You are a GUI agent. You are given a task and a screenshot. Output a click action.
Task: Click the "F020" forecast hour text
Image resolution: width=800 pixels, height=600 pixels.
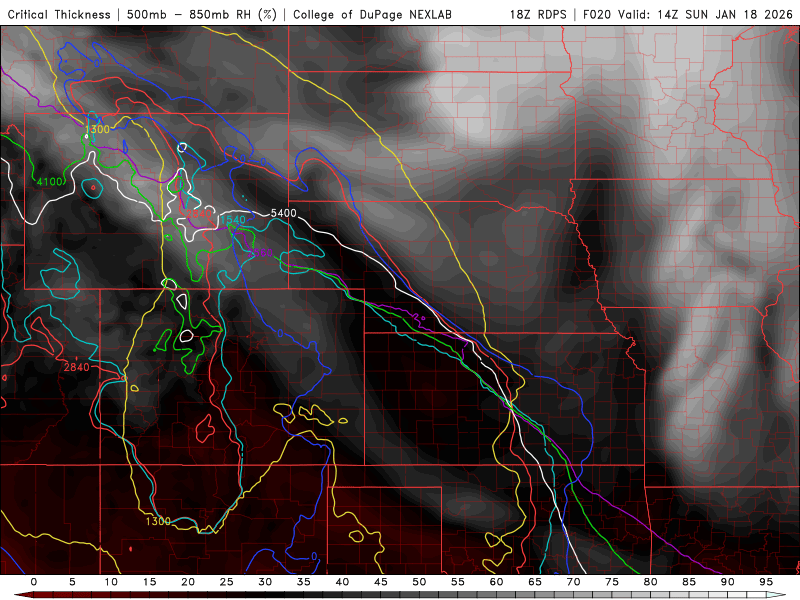(596, 14)
